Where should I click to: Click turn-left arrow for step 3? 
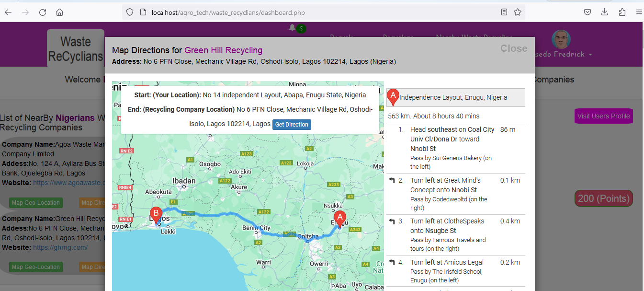(392, 221)
